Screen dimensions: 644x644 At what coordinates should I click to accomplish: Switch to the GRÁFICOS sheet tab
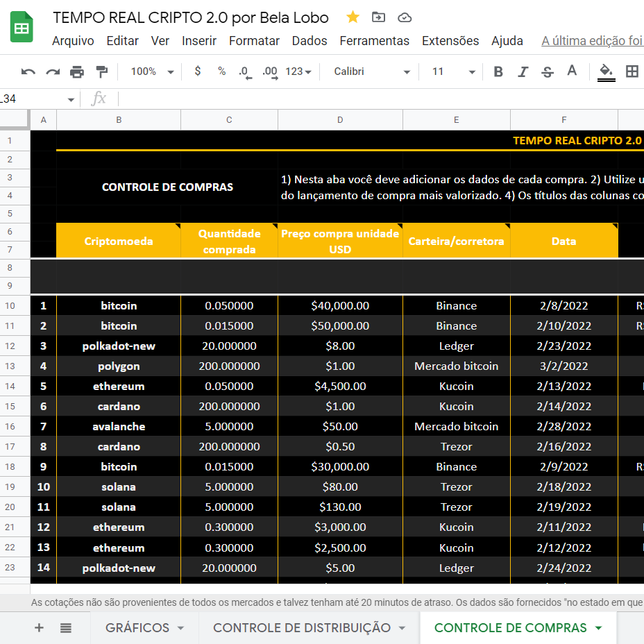coord(137,628)
